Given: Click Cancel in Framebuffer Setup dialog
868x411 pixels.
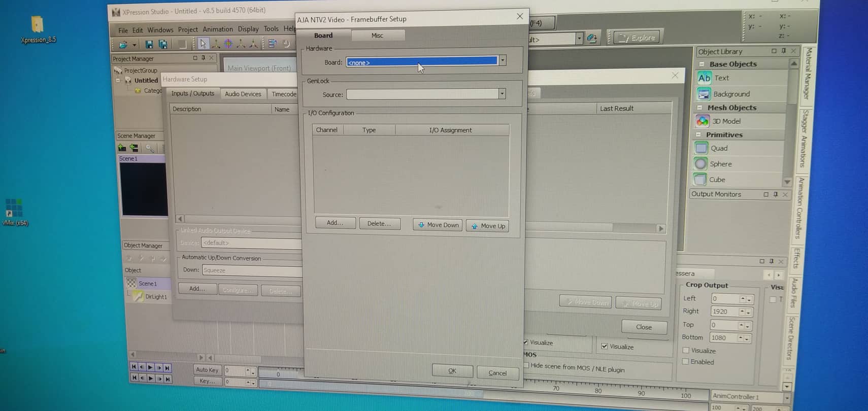Looking at the screenshot, I should coord(497,373).
